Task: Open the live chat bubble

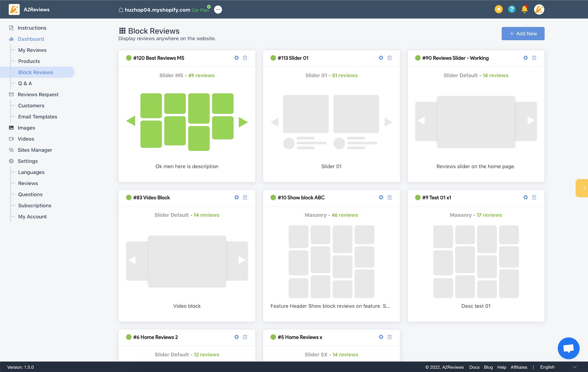Action: tap(568, 348)
